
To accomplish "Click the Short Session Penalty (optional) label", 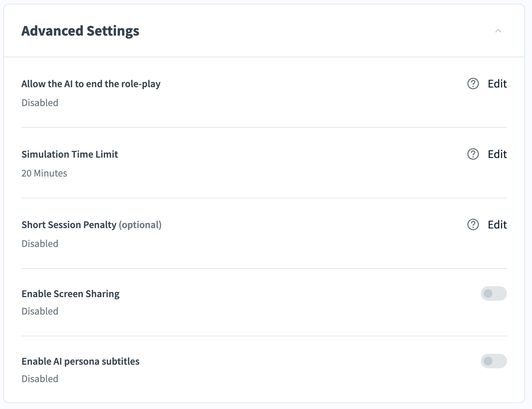I will (x=92, y=225).
